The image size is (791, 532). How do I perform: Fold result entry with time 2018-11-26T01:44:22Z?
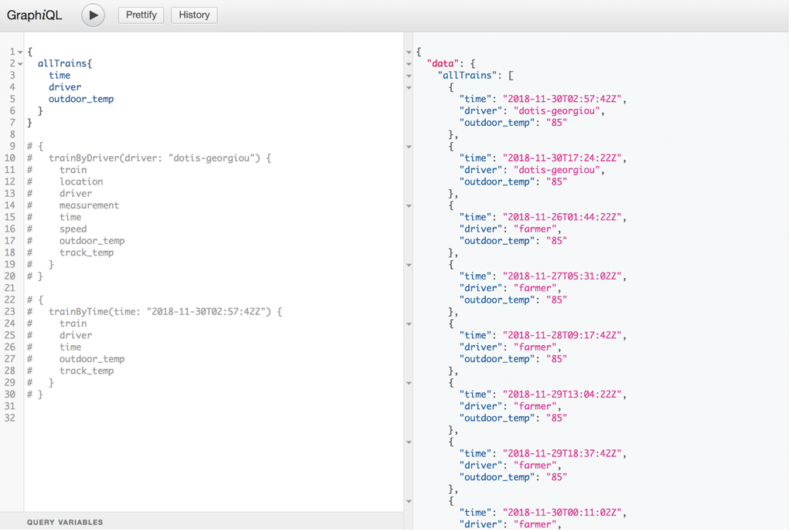(x=409, y=206)
